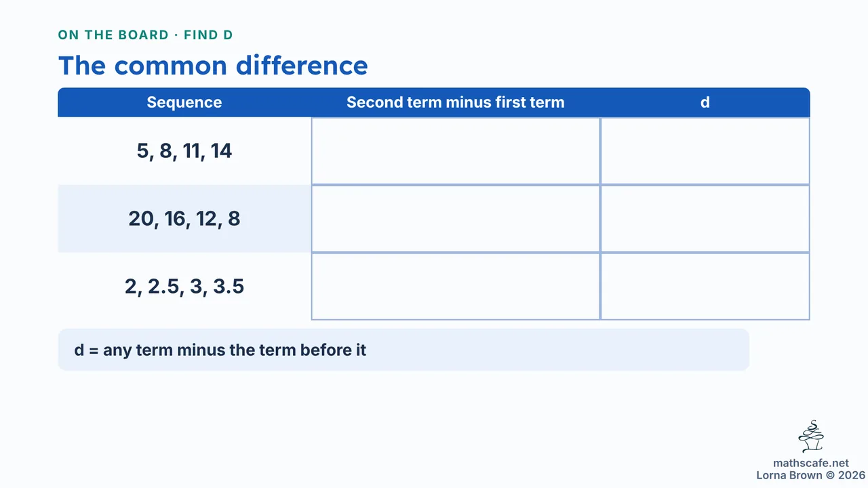Open the mathscafe.net link
868x488 pixels.
811,463
